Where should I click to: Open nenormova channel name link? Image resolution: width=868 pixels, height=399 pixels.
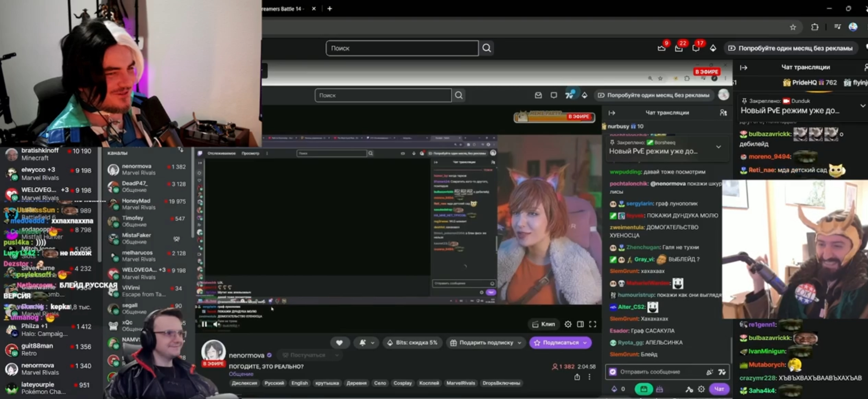246,355
